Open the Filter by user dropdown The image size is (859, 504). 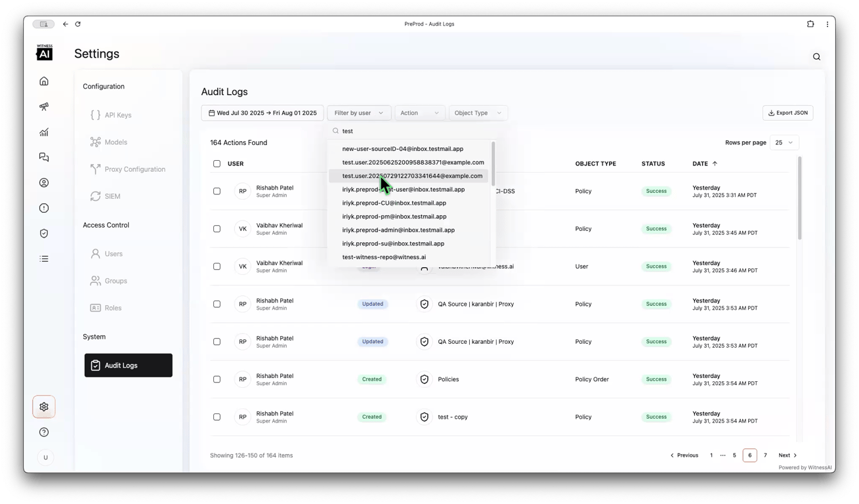(359, 113)
